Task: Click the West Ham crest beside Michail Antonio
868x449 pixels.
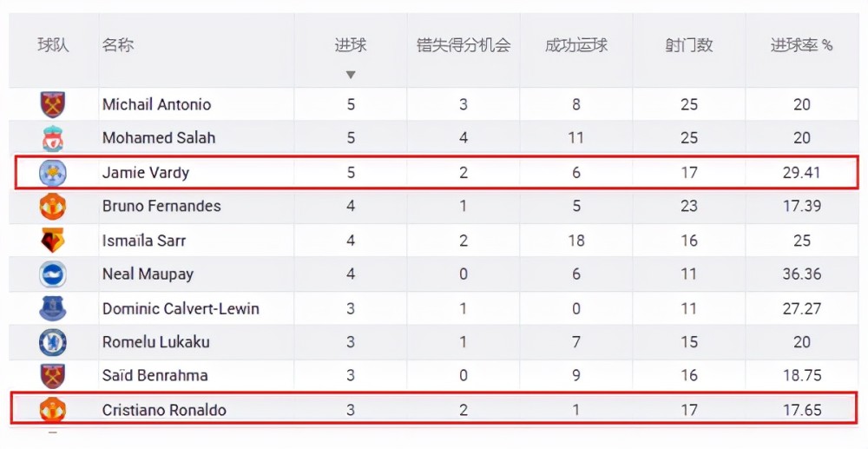Action: pyautogui.click(x=53, y=104)
